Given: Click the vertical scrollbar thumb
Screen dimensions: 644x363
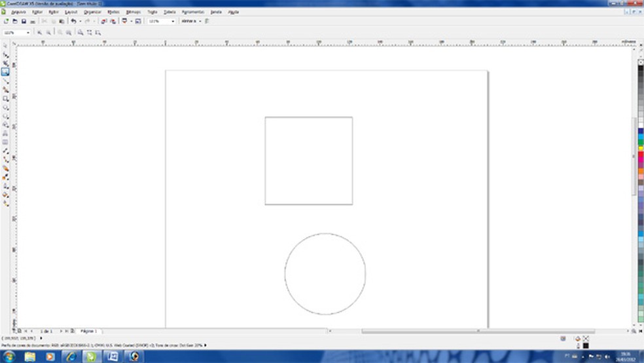Looking at the screenshot, I should (634, 157).
